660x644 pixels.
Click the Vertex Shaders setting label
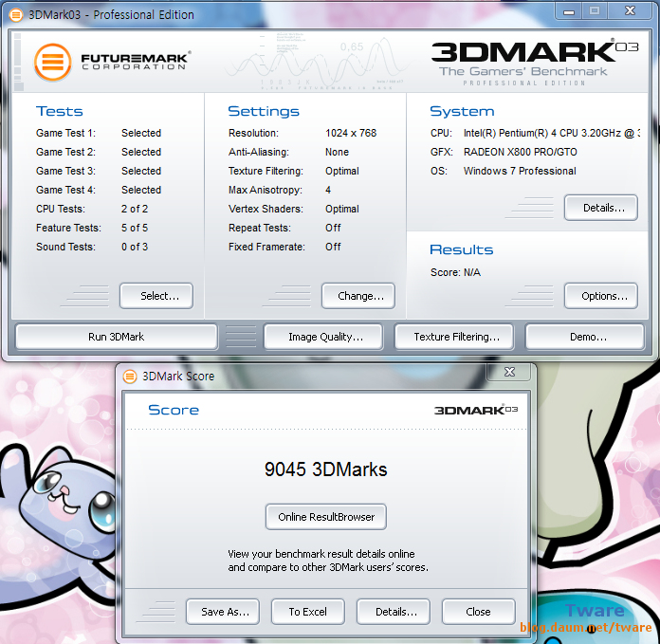266,209
